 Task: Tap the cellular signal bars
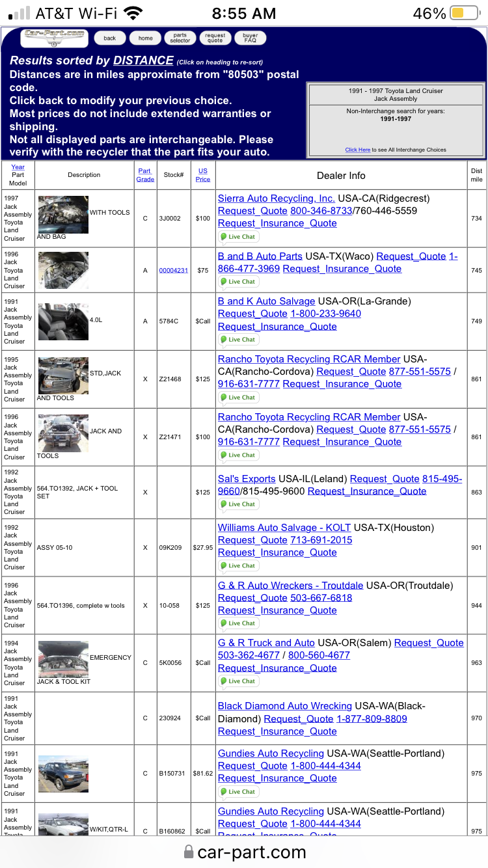19,13
